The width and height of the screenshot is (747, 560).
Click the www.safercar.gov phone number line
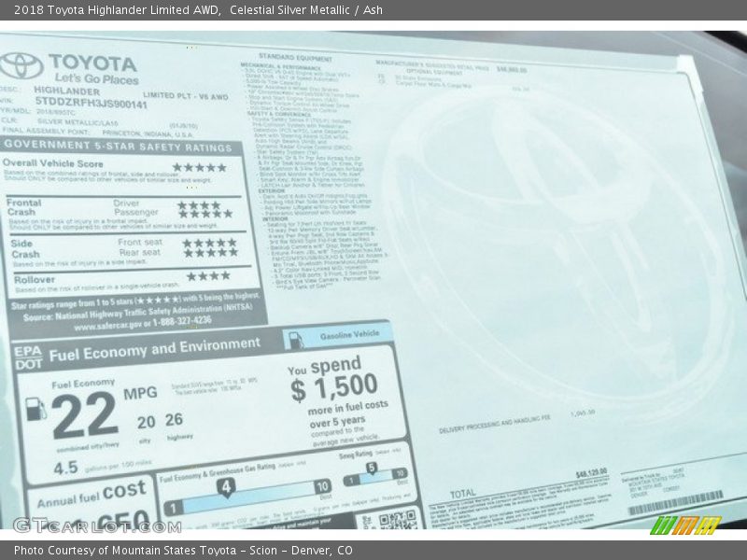pos(143,324)
